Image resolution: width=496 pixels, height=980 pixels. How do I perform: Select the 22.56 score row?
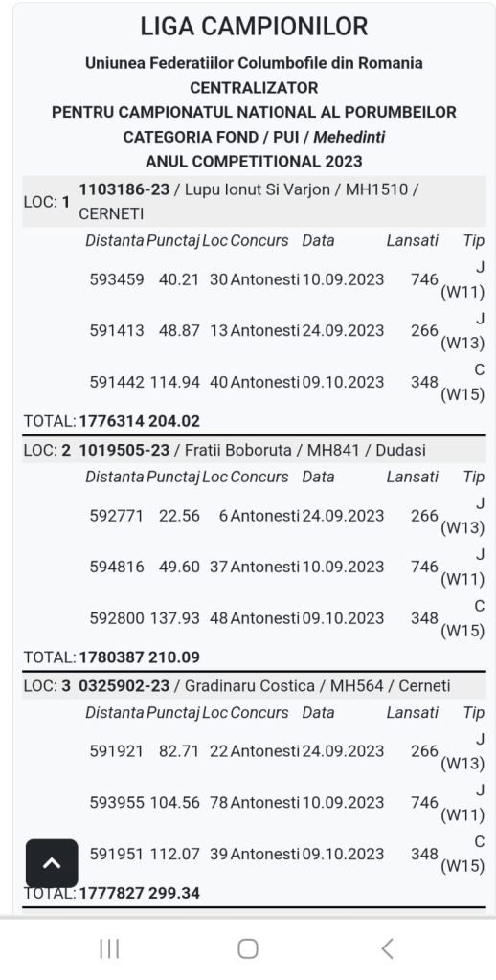tap(285, 516)
